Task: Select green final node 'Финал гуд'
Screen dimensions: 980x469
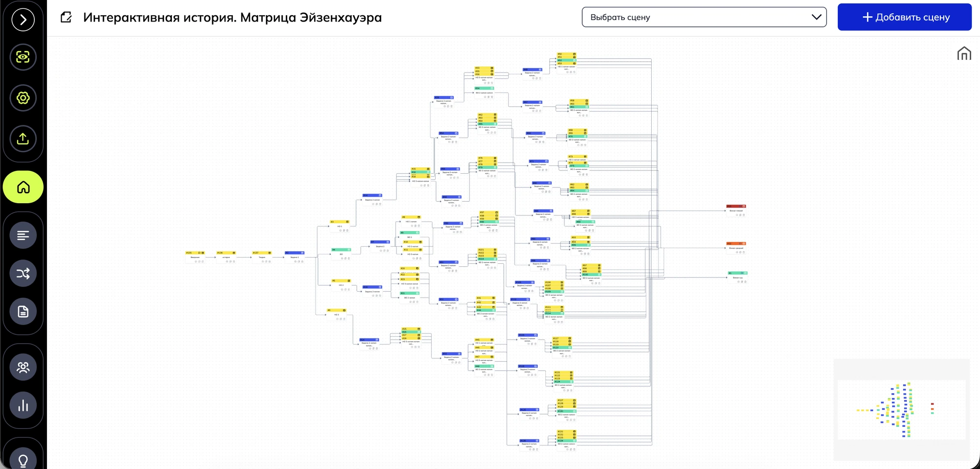Action: coord(737,277)
